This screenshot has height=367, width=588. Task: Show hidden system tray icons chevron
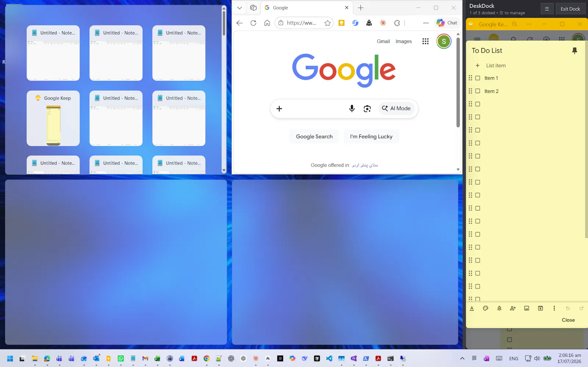(x=462, y=359)
